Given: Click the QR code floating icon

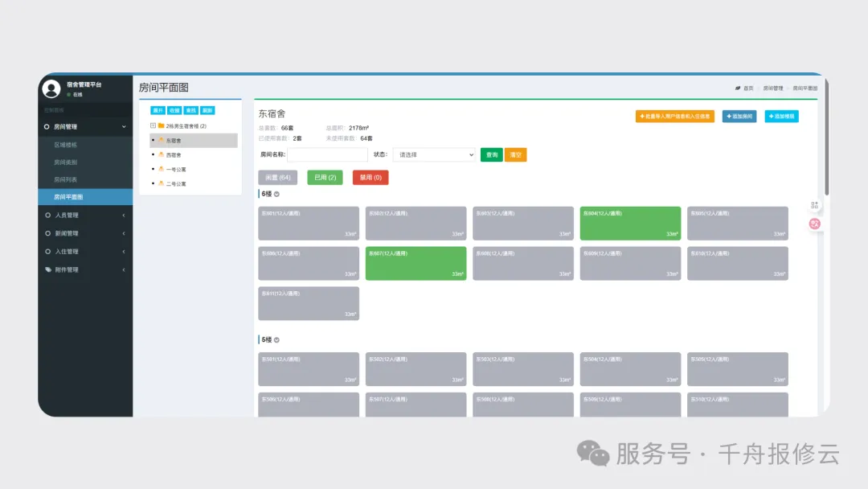Looking at the screenshot, I should pos(814,206).
